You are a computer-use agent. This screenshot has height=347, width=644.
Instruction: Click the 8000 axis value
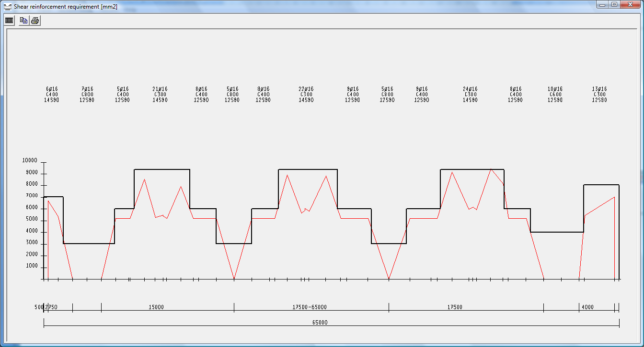coord(31,184)
